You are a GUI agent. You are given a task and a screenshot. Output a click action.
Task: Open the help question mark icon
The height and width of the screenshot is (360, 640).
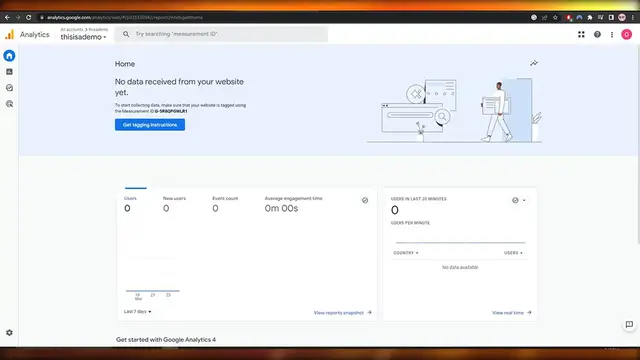coord(597,35)
